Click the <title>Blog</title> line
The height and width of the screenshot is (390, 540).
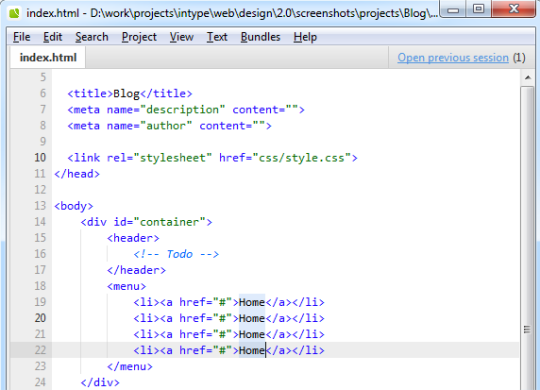[x=130, y=93]
